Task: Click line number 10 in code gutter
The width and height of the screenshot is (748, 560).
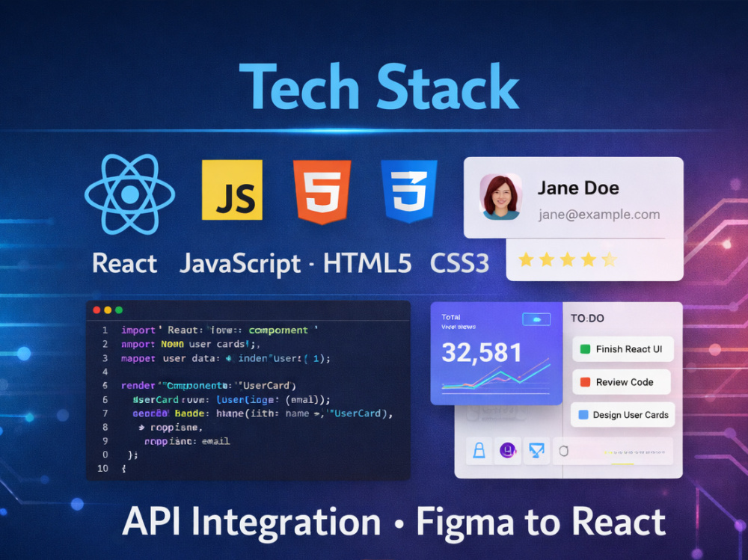Action: click(x=102, y=469)
